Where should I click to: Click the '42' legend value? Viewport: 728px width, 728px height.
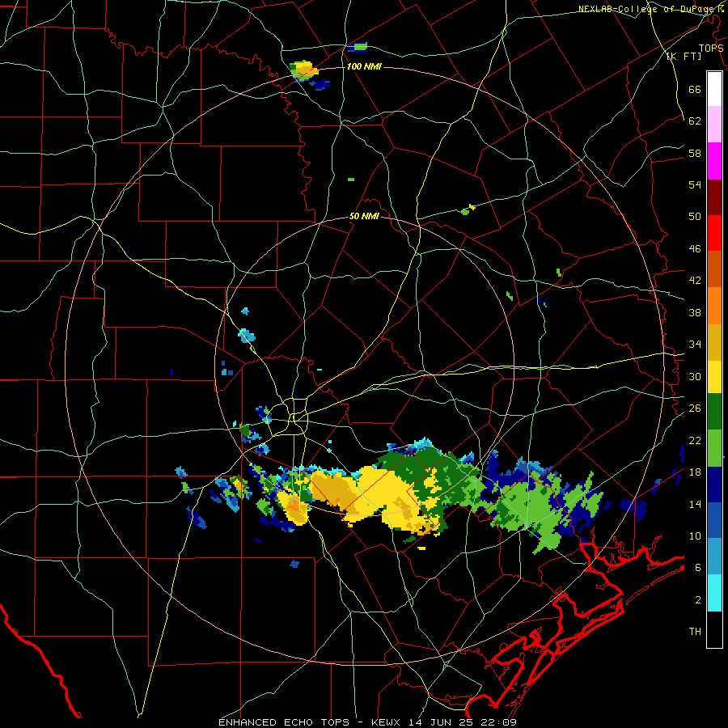tap(695, 281)
